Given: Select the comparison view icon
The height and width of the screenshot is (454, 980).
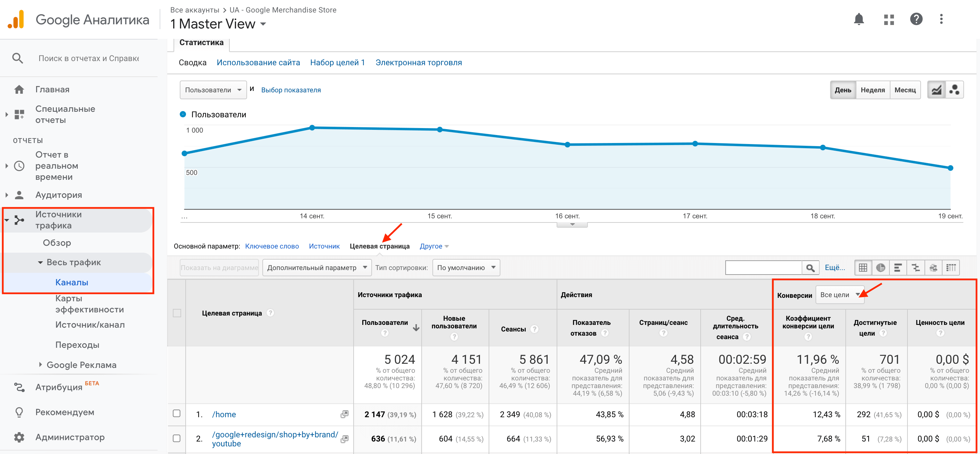Looking at the screenshot, I should [916, 268].
